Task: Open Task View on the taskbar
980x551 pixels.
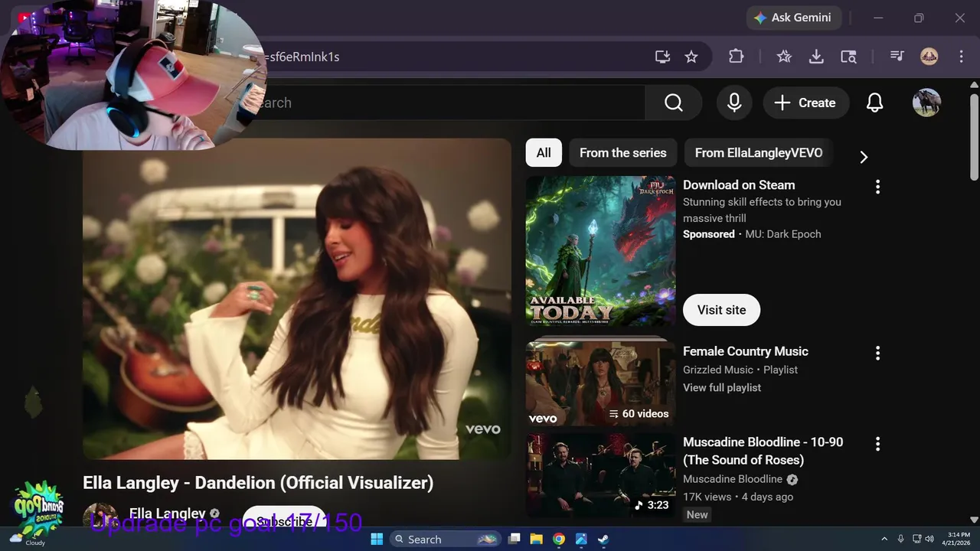Action: coord(514,539)
